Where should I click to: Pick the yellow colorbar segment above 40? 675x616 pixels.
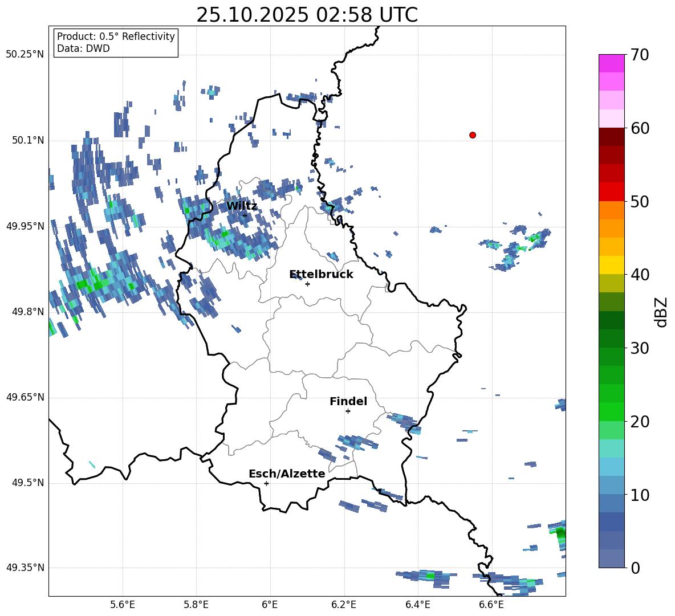[x=611, y=265]
